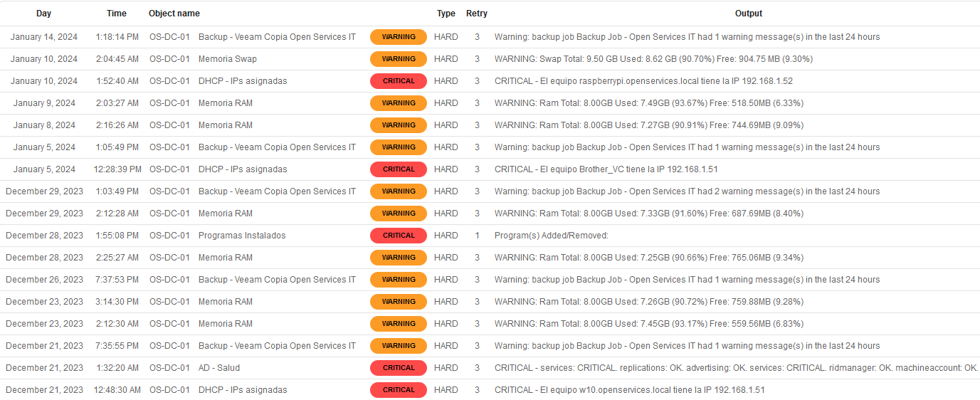The height and width of the screenshot is (400, 980).
Task: Select the CRITICAL badge for Programas Instalados
Action: (399, 236)
